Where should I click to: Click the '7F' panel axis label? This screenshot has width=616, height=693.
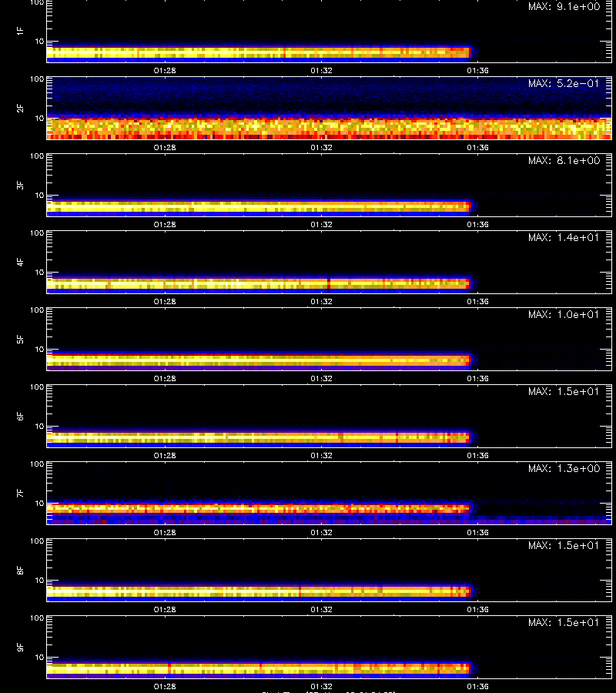pyautogui.click(x=20, y=494)
